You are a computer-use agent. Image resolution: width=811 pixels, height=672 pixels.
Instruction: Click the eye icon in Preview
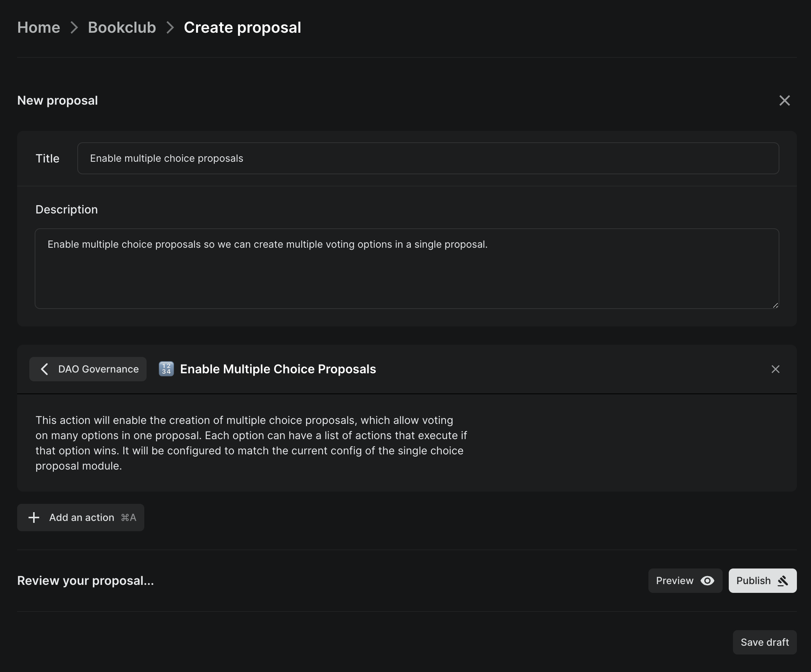[707, 581]
